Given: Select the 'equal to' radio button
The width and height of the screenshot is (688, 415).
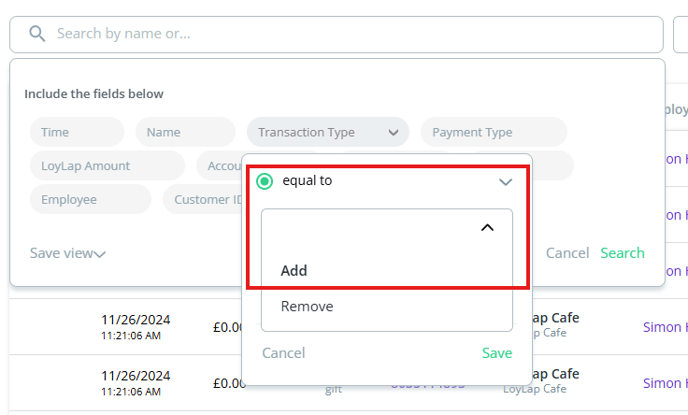Looking at the screenshot, I should coord(265,181).
